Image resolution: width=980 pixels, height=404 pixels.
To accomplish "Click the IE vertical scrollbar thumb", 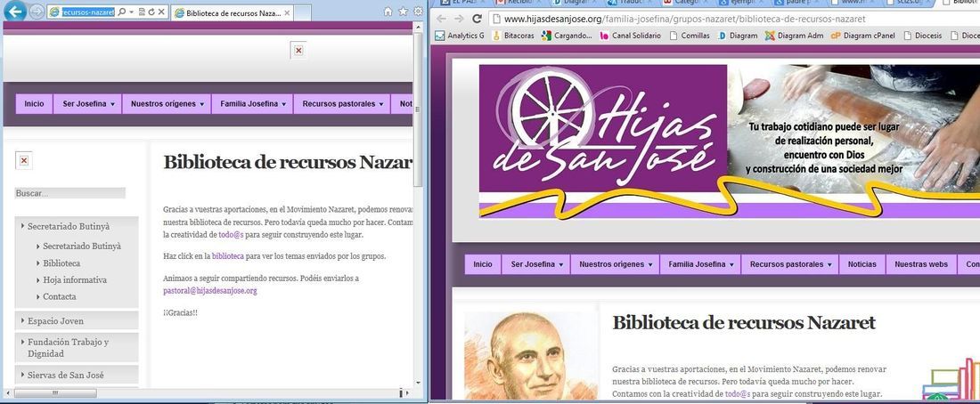I will coord(418,109).
